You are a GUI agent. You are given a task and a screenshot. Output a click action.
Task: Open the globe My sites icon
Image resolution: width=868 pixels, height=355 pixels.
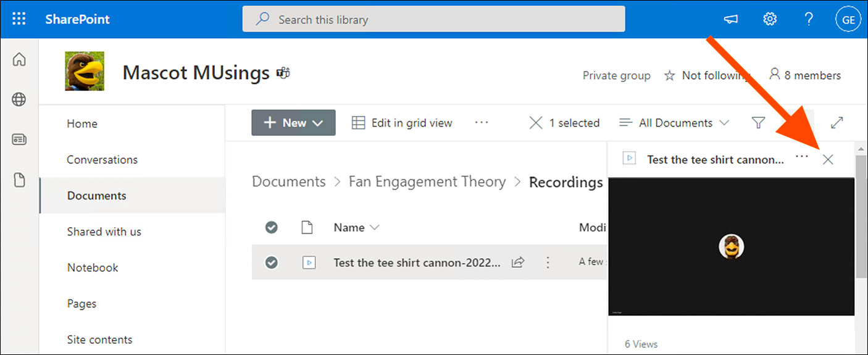(x=19, y=99)
